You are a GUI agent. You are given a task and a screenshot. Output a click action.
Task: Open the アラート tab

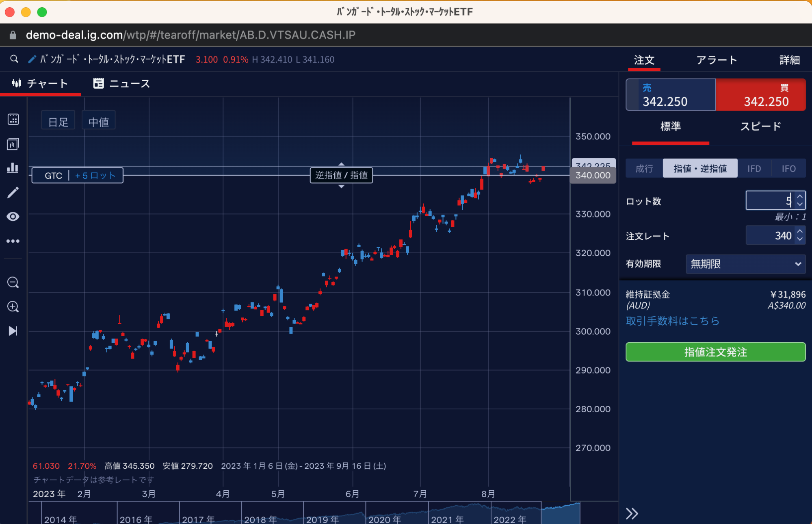click(717, 60)
